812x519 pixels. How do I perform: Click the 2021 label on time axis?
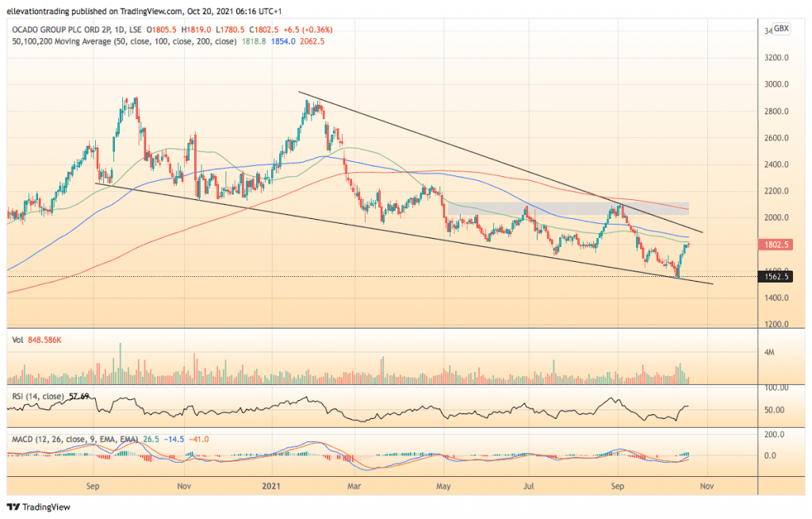[271, 486]
